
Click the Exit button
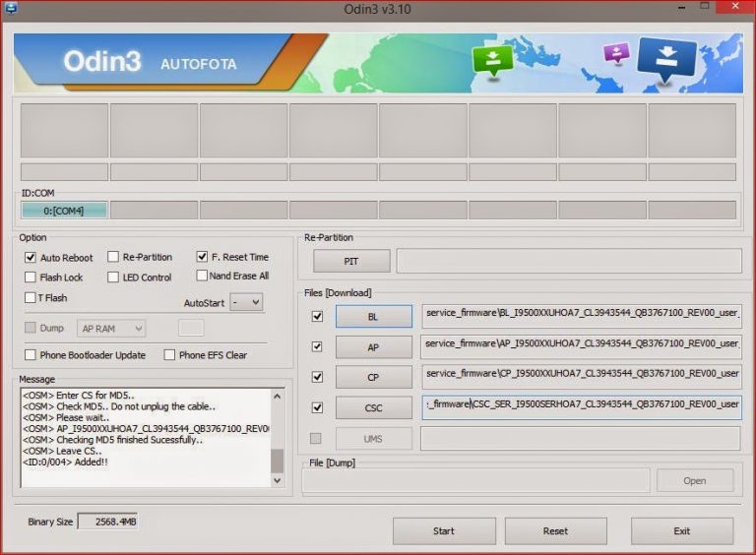click(682, 531)
